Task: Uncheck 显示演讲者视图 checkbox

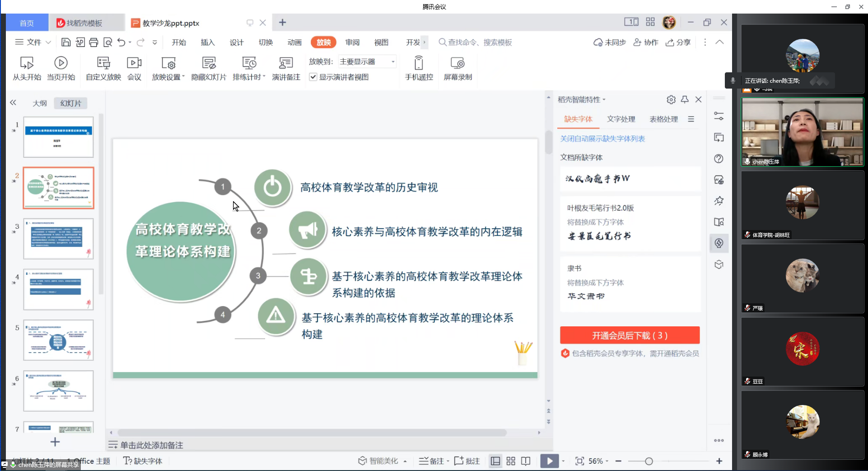Action: 313,77
